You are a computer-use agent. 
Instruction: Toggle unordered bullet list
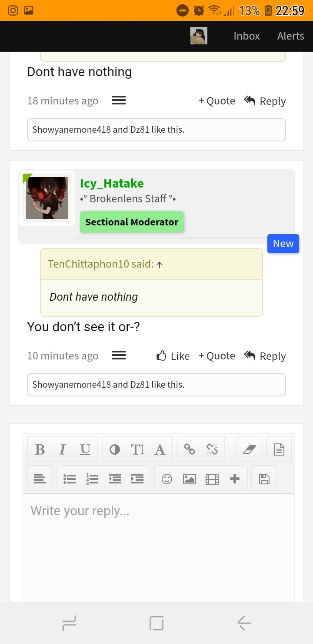pos(70,479)
